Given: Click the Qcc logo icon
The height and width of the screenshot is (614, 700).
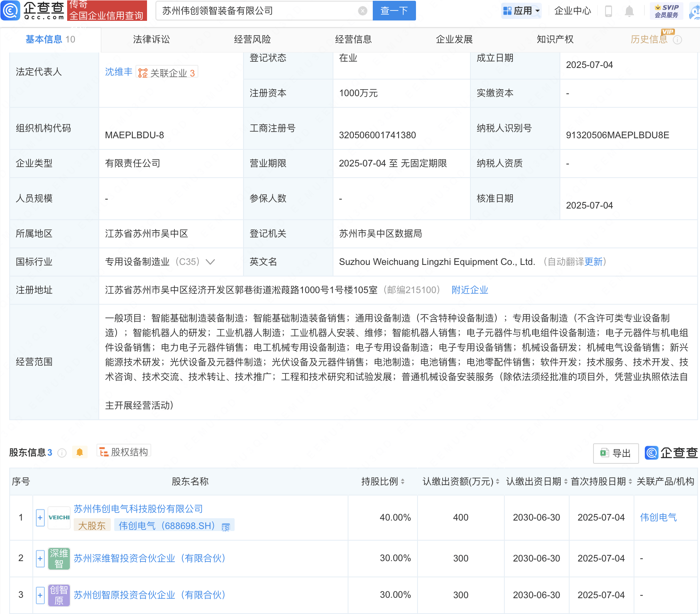Looking at the screenshot, I should (x=10, y=10).
